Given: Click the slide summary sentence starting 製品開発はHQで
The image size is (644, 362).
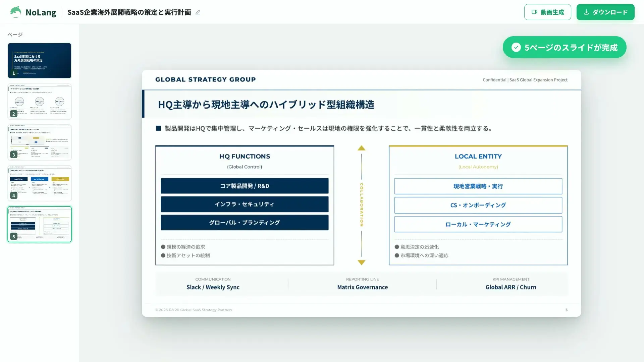Looking at the screenshot, I should point(329,128).
